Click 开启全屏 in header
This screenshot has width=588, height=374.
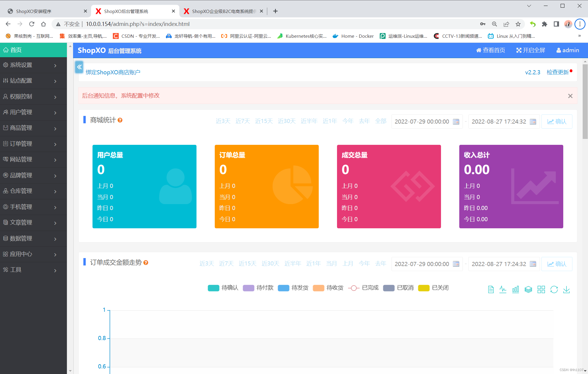(x=531, y=50)
